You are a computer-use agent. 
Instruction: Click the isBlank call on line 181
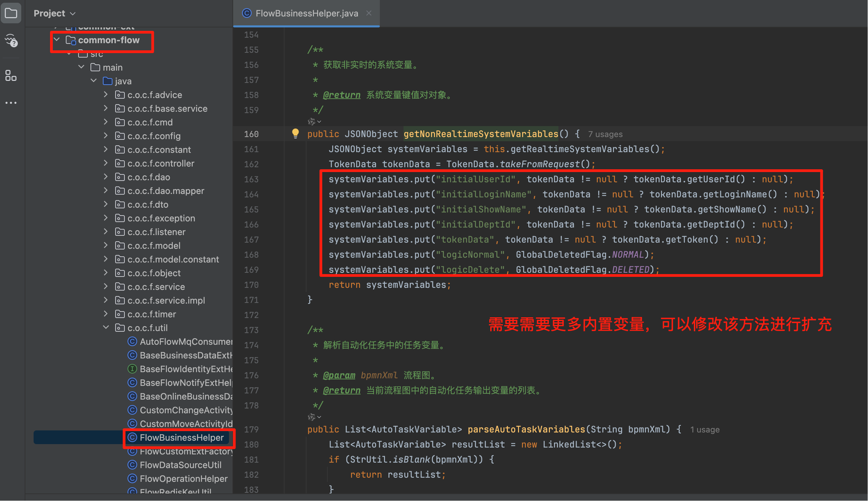coord(411,460)
